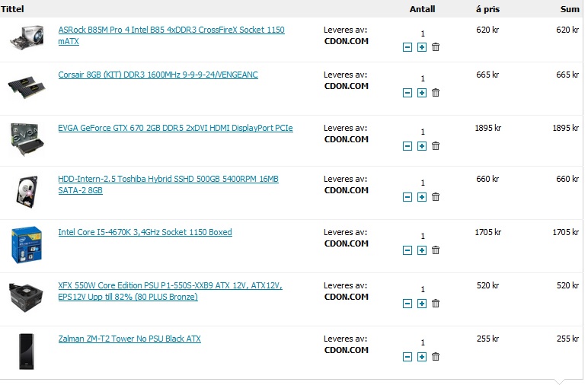Decrease quantity of ASRock B85M motherboard

point(407,47)
